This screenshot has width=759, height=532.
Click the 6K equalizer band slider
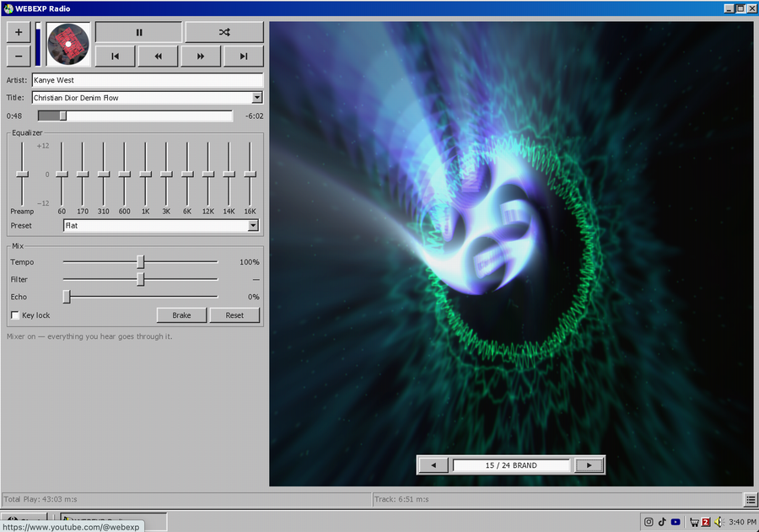pos(187,175)
